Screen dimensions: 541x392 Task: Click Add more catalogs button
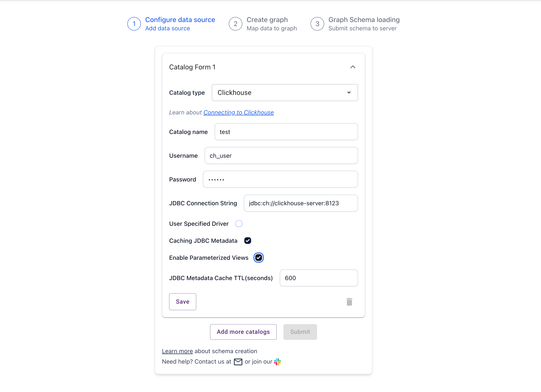(243, 332)
